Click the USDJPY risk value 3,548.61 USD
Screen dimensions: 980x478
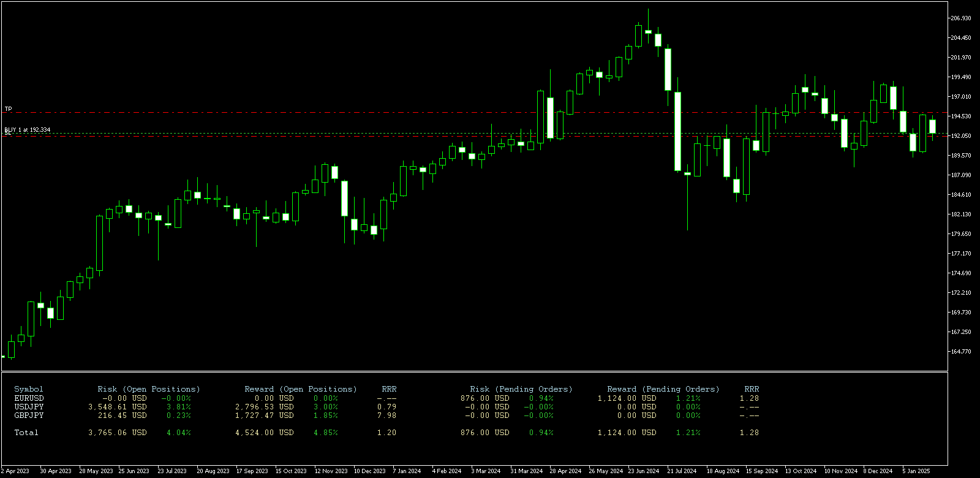click(x=118, y=407)
